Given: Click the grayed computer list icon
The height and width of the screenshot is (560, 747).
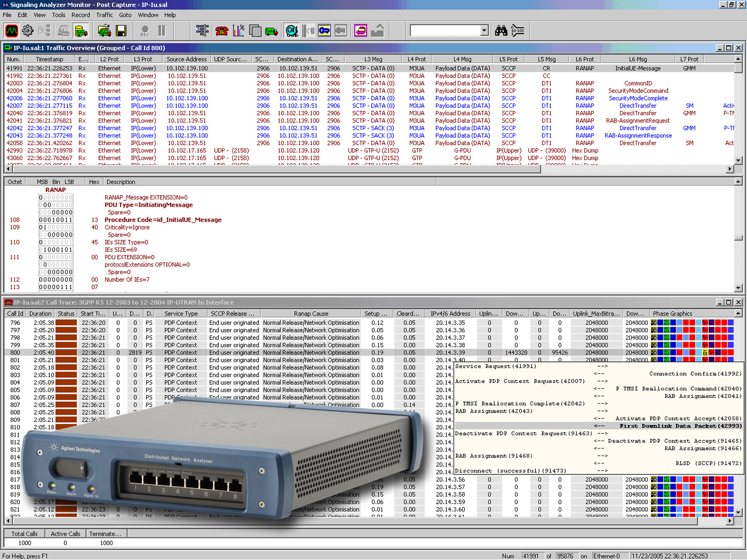Looking at the screenshot, I should [64, 31].
